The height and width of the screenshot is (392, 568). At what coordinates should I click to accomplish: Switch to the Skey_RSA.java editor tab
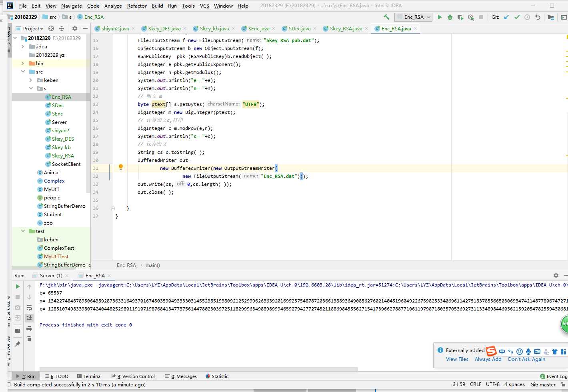click(346, 28)
